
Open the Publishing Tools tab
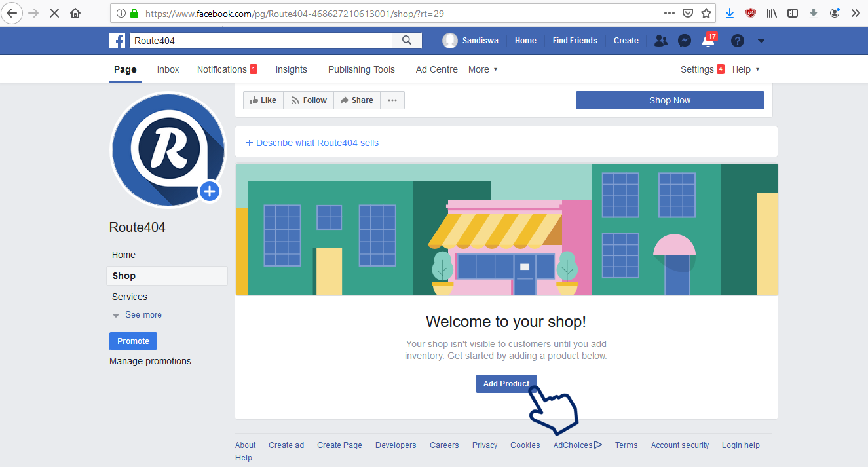362,69
